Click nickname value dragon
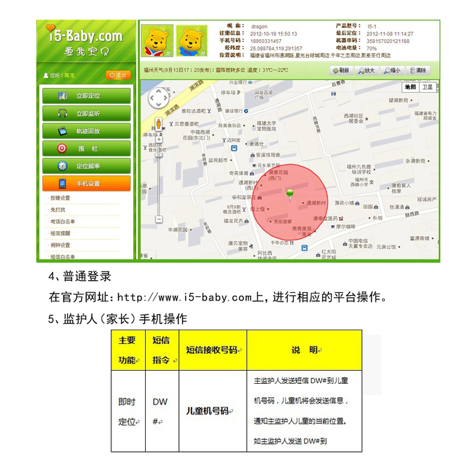Image resolution: width=476 pixels, height=476 pixels. (x=259, y=27)
